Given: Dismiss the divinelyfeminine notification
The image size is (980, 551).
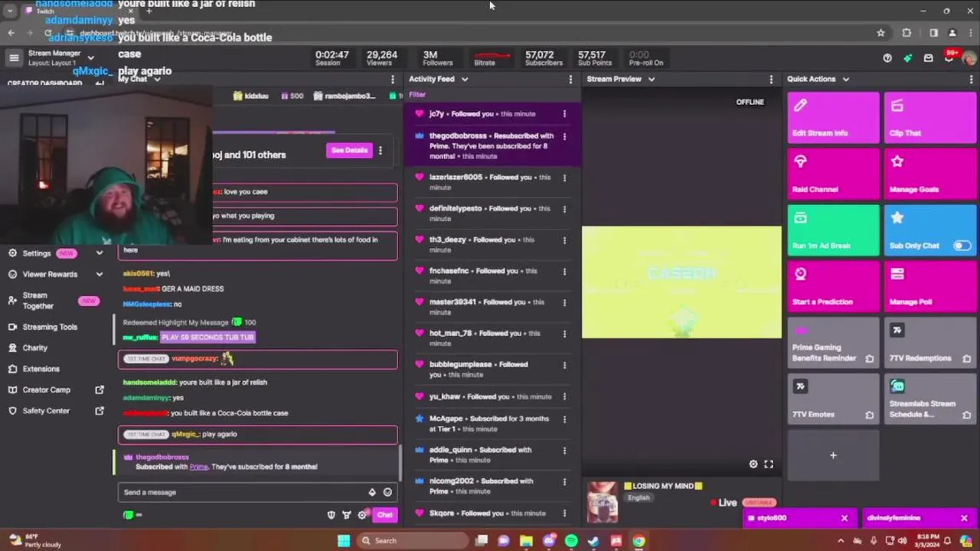Looking at the screenshot, I should pyautogui.click(x=964, y=518).
